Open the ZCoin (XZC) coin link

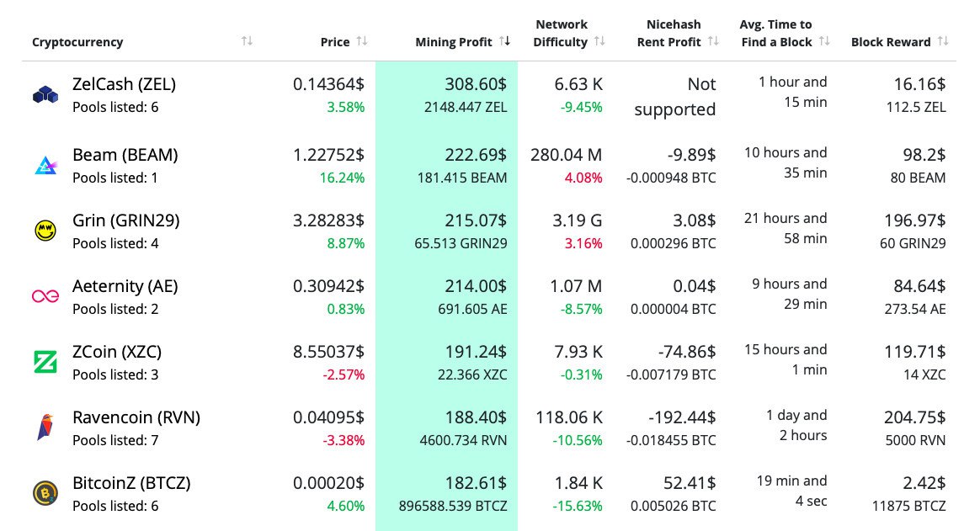tap(117, 352)
